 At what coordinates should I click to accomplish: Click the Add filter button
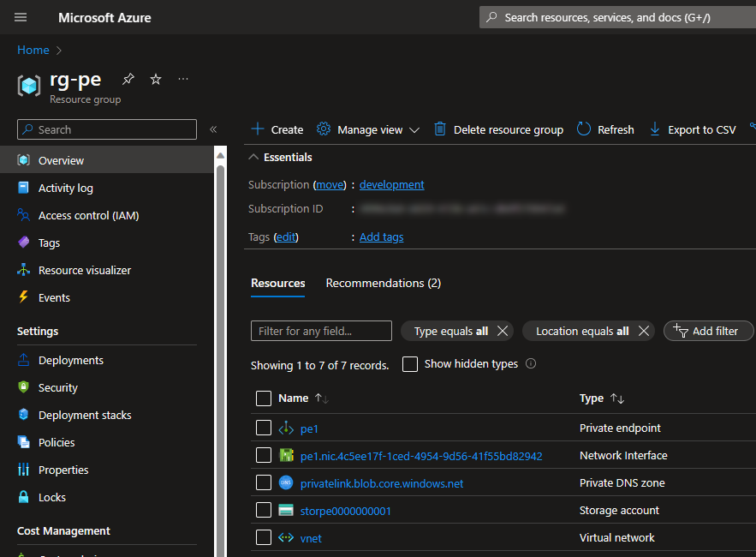[708, 331]
